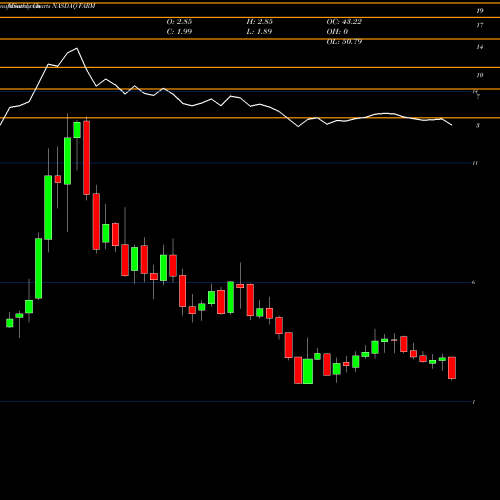This screenshot has width=500, height=500.
Task: Click the "17" price axis label
Action: (x=480, y=25)
